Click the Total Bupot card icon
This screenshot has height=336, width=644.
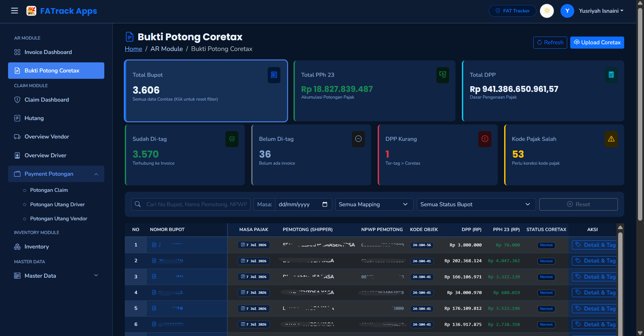coord(274,75)
